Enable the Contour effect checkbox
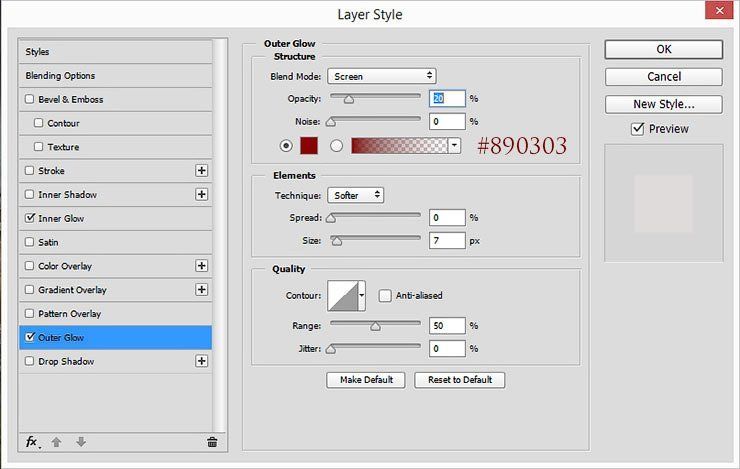The width and height of the screenshot is (740, 469). pyautogui.click(x=39, y=123)
